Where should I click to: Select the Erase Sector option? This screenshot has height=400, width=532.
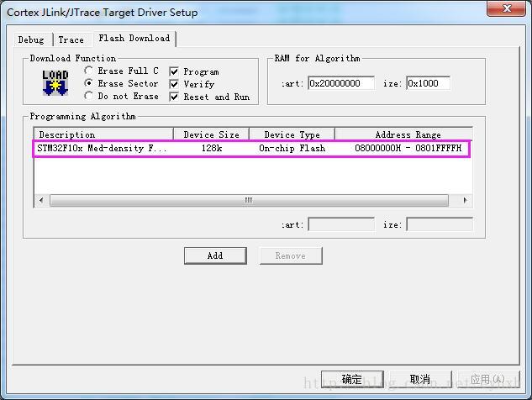[x=88, y=83]
